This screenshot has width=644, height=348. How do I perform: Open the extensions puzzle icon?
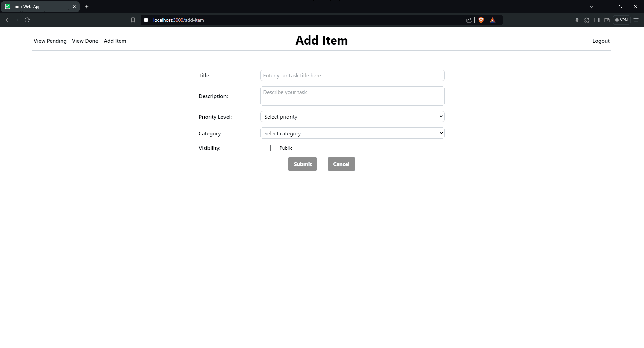tap(587, 20)
